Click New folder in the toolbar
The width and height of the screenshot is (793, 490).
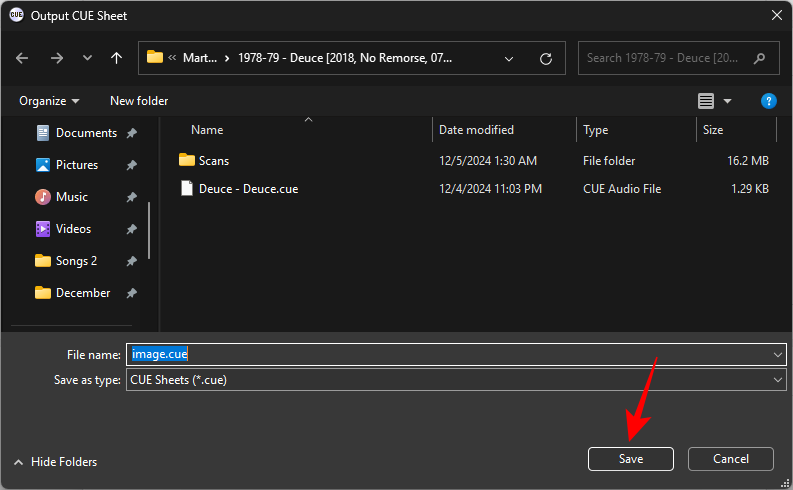click(x=139, y=101)
